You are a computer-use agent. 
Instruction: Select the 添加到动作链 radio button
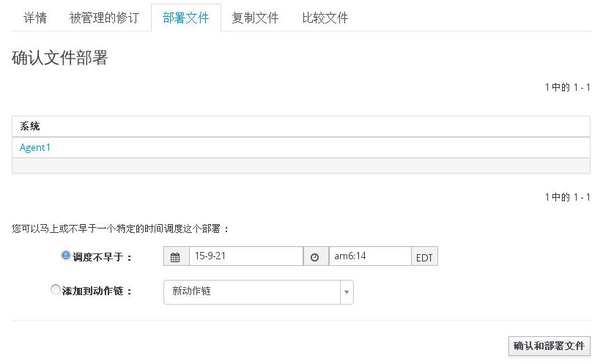pyautogui.click(x=56, y=289)
